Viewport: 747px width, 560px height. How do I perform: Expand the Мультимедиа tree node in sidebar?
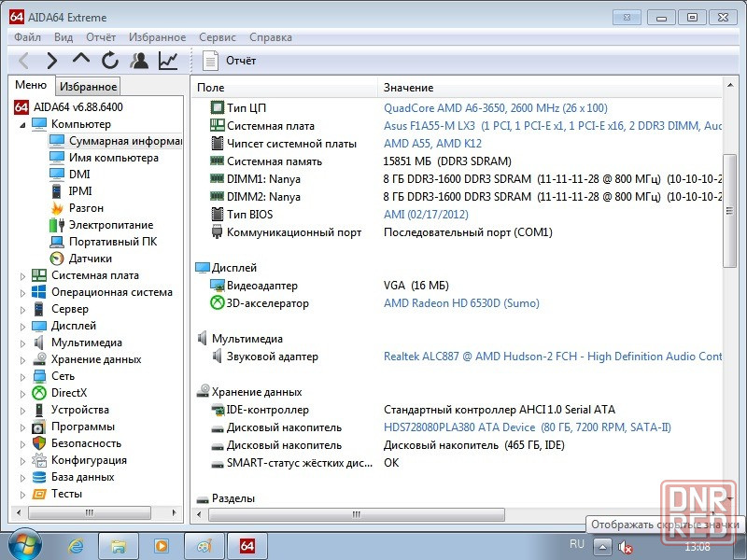pos(22,343)
